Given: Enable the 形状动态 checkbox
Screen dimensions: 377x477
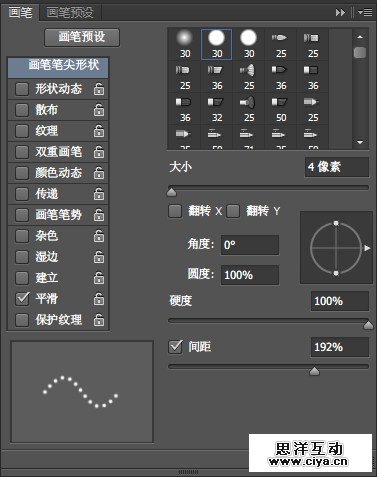Looking at the screenshot, I should tap(22, 89).
